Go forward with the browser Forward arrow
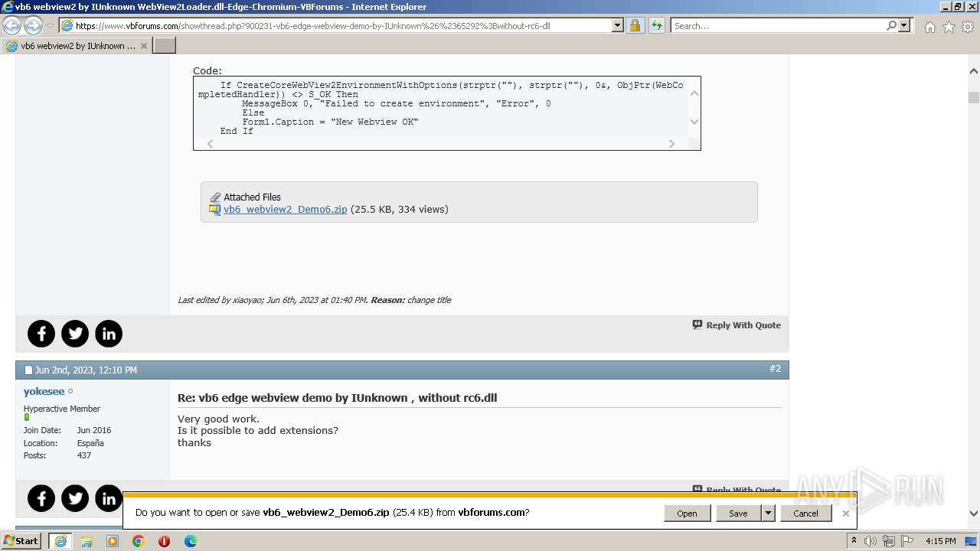Image resolution: width=980 pixels, height=551 pixels. [33, 25]
